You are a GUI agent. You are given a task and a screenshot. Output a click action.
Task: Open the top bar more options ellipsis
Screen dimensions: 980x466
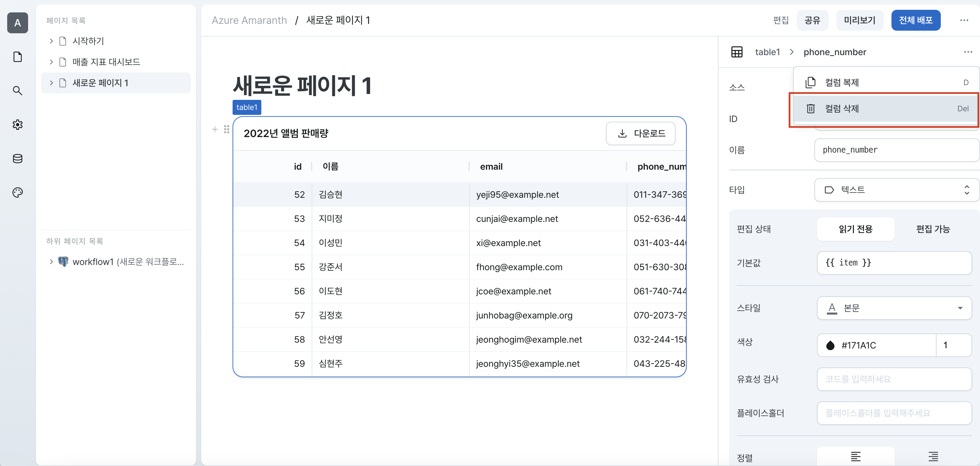click(x=964, y=20)
